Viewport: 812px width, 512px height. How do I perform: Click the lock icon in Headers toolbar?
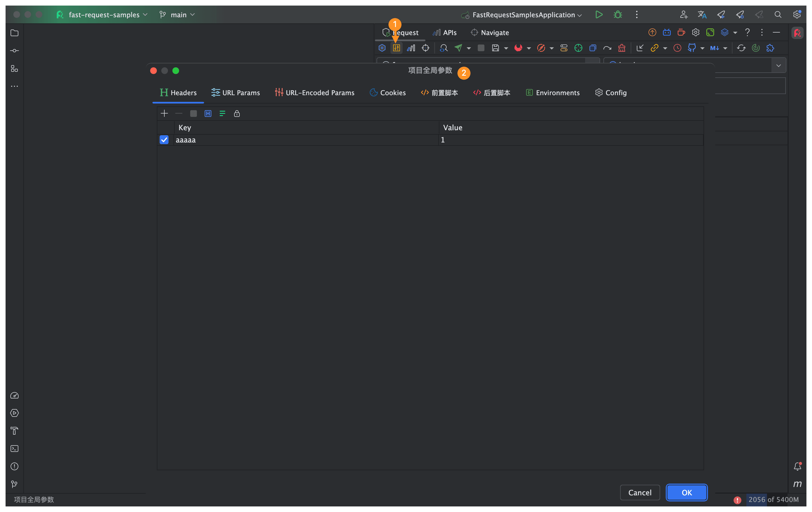coord(237,114)
